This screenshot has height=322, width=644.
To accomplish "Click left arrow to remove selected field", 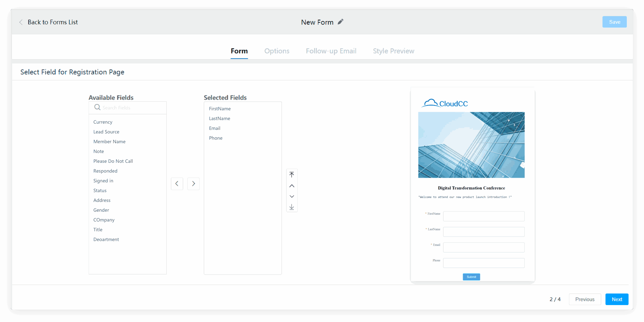I will pyautogui.click(x=177, y=184).
